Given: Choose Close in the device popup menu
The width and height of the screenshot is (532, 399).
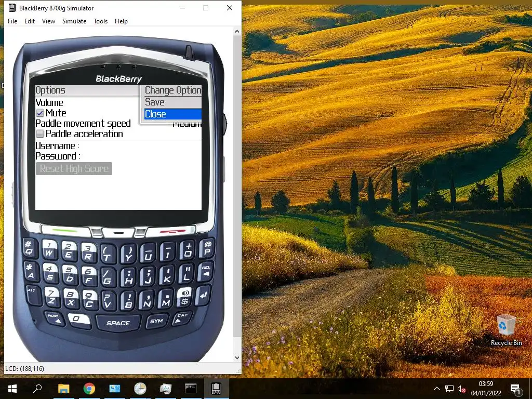Looking at the screenshot, I should pyautogui.click(x=172, y=114).
